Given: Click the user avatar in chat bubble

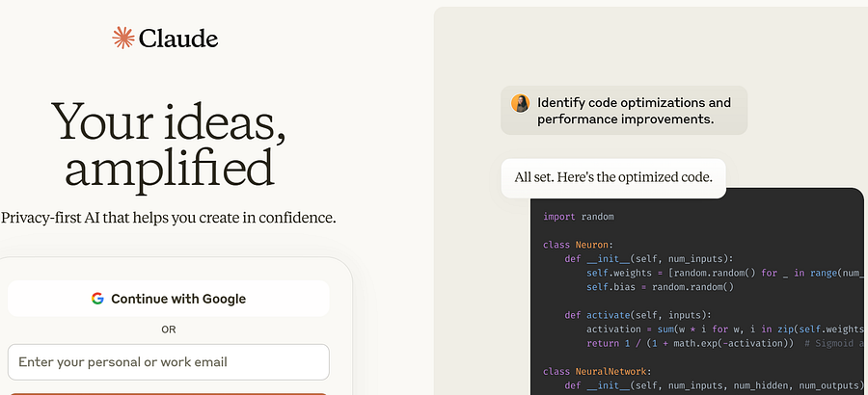Looking at the screenshot, I should (521, 103).
